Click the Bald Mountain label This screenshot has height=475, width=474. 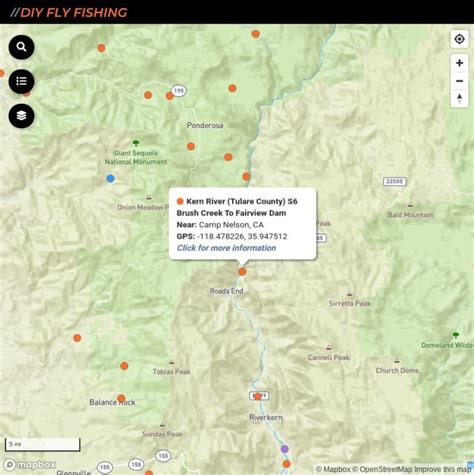point(410,215)
